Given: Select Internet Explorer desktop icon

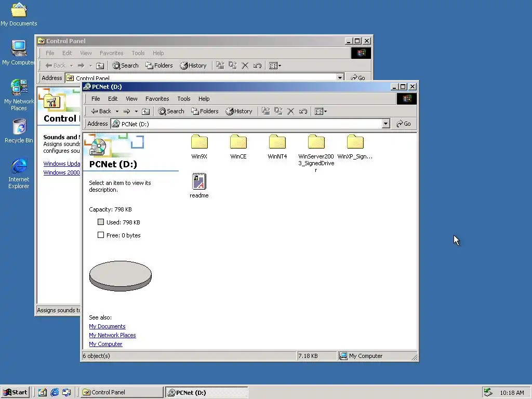Looking at the screenshot, I should tap(19, 174).
